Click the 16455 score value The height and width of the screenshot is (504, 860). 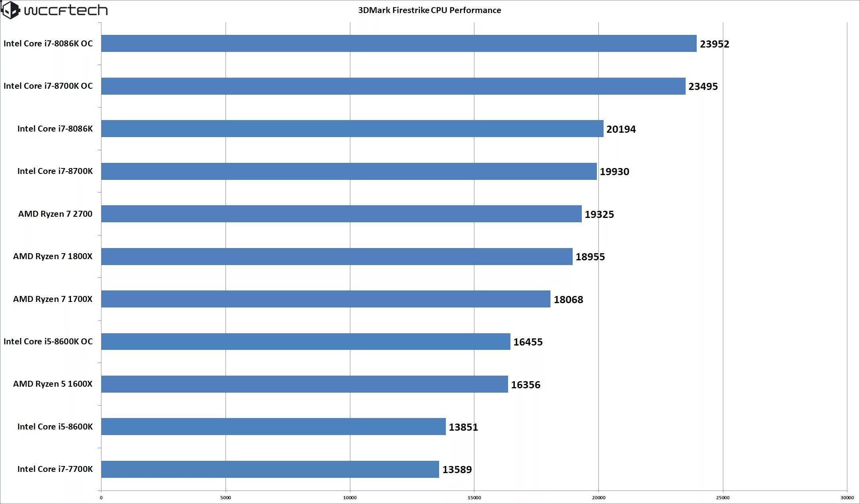(x=528, y=342)
